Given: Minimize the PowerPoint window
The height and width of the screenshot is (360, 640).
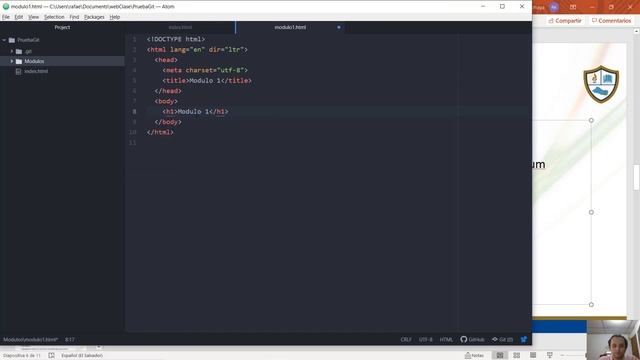Looking at the screenshot, I should (x=592, y=7).
